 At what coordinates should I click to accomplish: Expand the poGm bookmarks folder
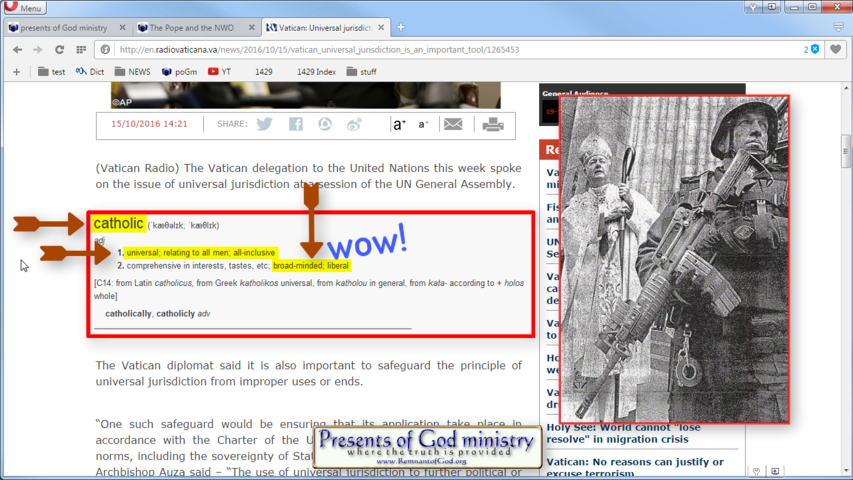point(178,72)
